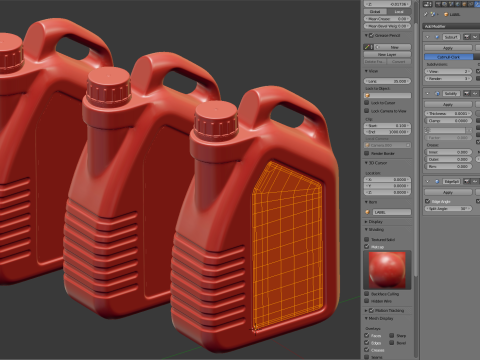Toggle EdgeSplit modifier render camera icon
Viewport: 480px width, 360px height.
pos(467,182)
